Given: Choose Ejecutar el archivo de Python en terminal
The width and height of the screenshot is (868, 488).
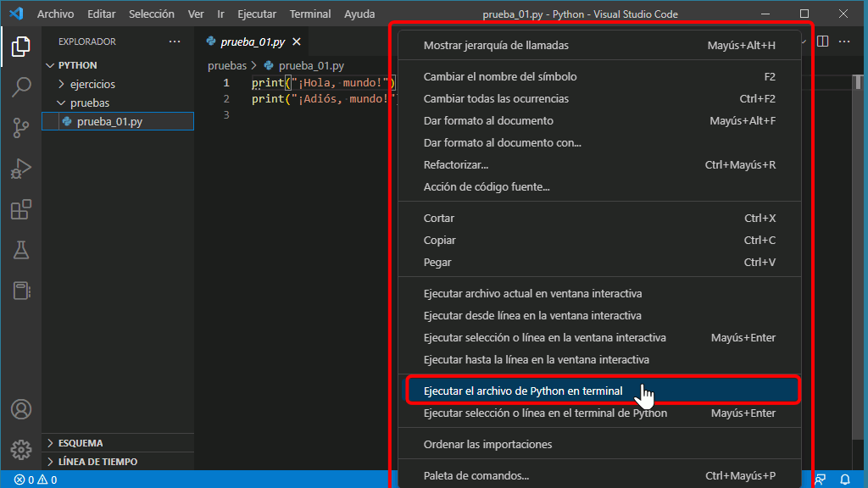Looking at the screenshot, I should tap(599, 391).
